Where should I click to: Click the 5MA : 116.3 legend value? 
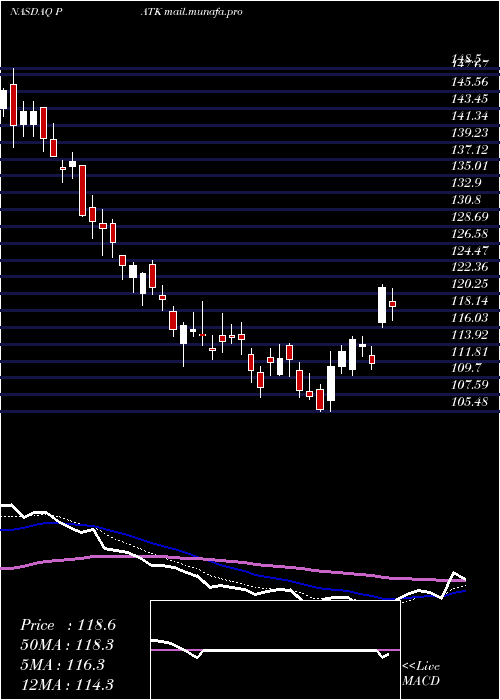click(62, 665)
